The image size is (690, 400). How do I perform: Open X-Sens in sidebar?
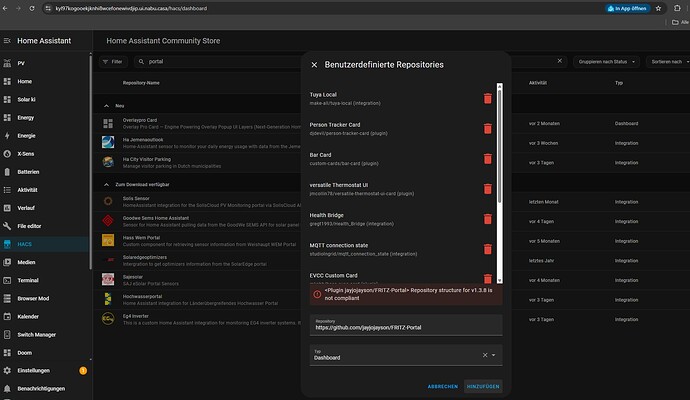click(x=45, y=154)
